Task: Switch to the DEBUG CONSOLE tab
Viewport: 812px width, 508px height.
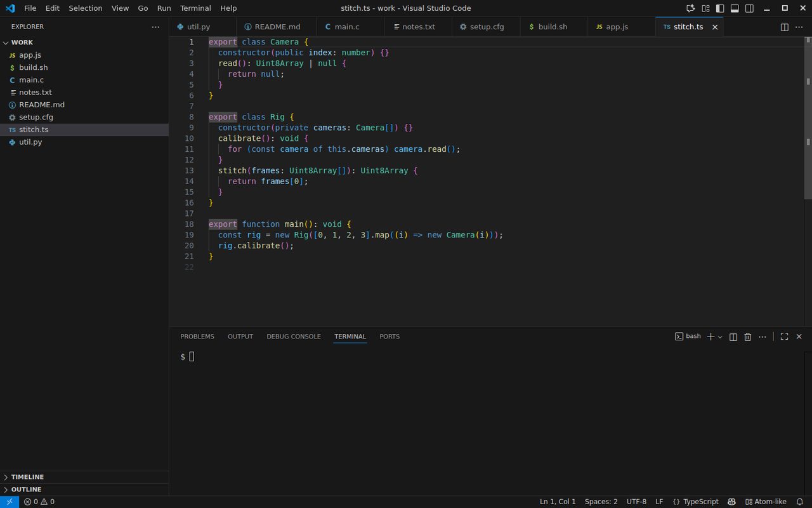Action: pyautogui.click(x=294, y=337)
